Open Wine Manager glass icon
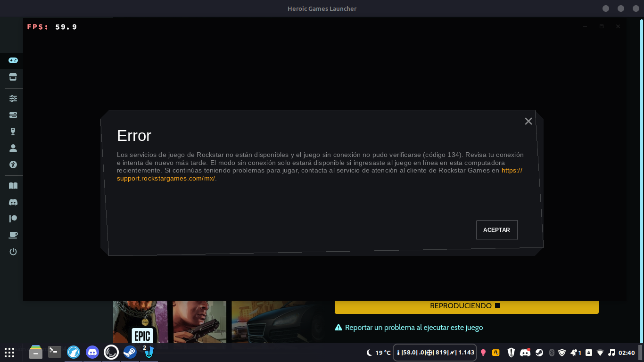The height and width of the screenshot is (362, 644). point(13,132)
